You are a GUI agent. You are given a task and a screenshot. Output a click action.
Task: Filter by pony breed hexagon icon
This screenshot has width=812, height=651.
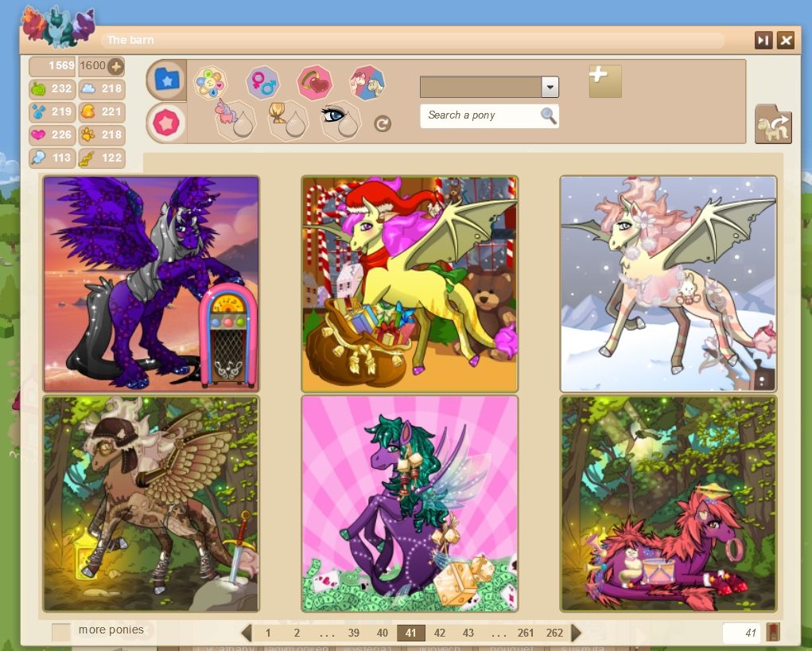tap(367, 83)
